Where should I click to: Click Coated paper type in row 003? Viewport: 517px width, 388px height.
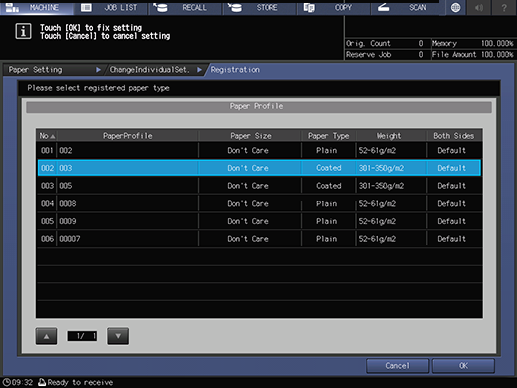pos(329,186)
